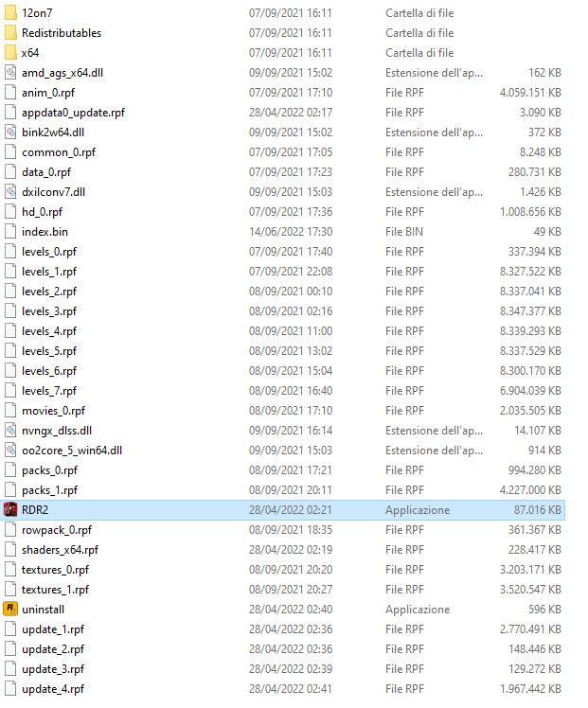
Task: Select the file name packs_0.rpf
Action: 49,470
